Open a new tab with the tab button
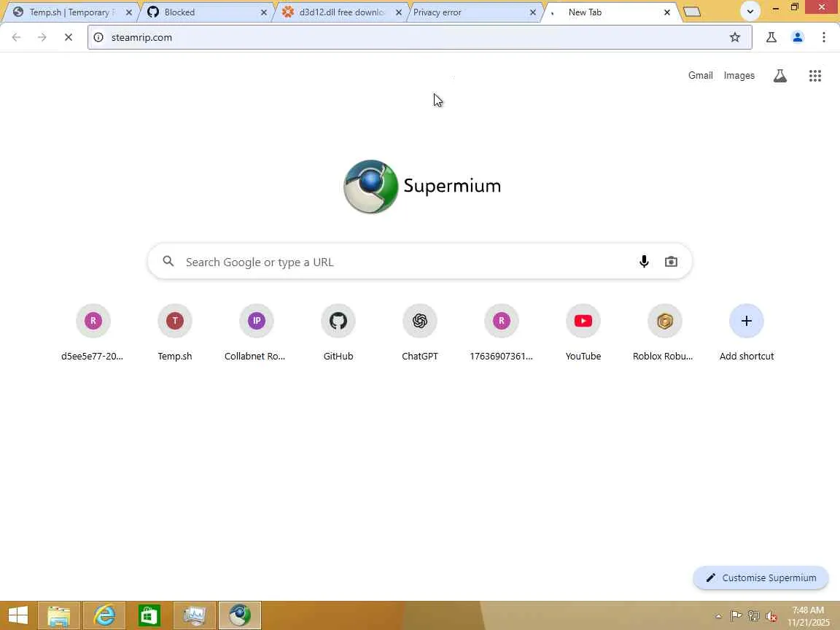840x630 pixels. [691, 12]
